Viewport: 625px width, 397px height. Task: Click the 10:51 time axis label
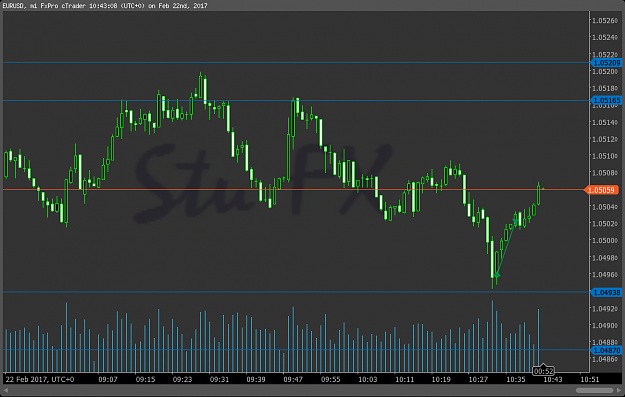pyautogui.click(x=590, y=379)
